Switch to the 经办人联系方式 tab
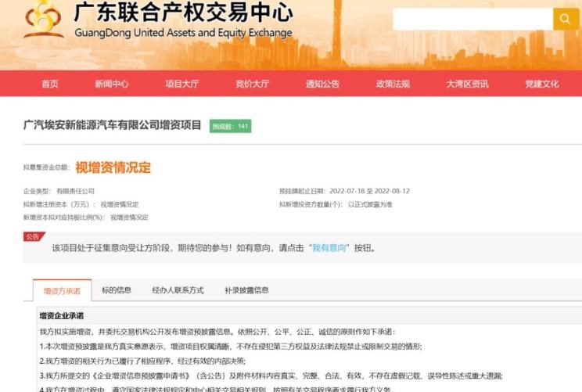Image resolution: width=582 pixels, height=392 pixels. coord(178,290)
